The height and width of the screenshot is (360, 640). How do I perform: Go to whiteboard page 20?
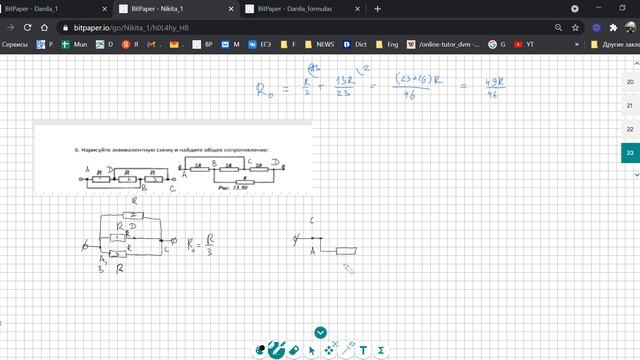tap(630, 82)
